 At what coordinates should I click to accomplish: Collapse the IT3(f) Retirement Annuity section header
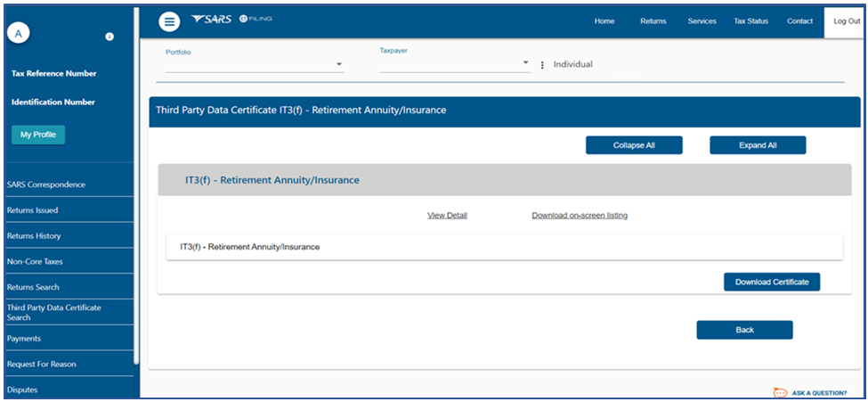coord(504,180)
